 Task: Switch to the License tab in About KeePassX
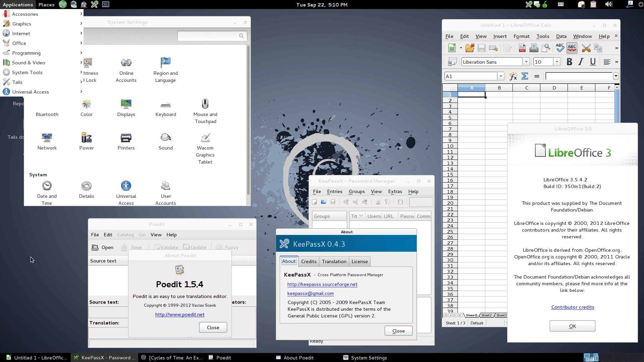360,261
